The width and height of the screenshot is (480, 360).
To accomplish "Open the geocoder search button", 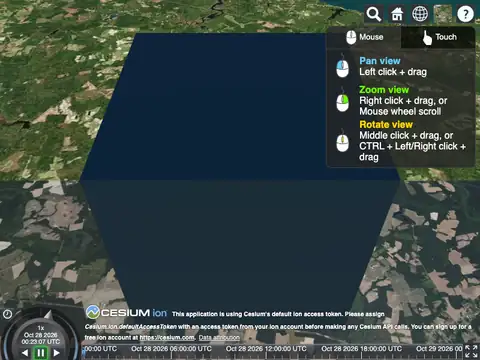I will coord(374,14).
